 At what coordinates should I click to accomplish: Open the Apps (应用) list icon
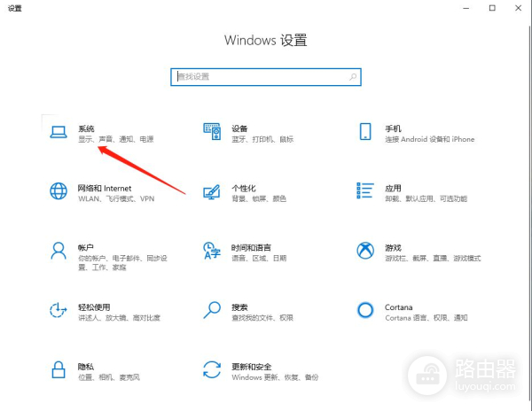[x=365, y=190]
